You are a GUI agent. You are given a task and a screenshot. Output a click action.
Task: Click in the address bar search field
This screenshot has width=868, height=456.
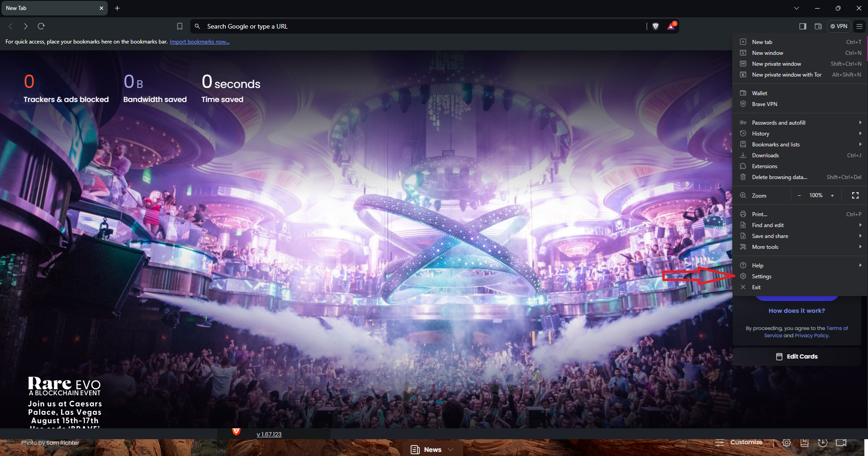tap(426, 26)
